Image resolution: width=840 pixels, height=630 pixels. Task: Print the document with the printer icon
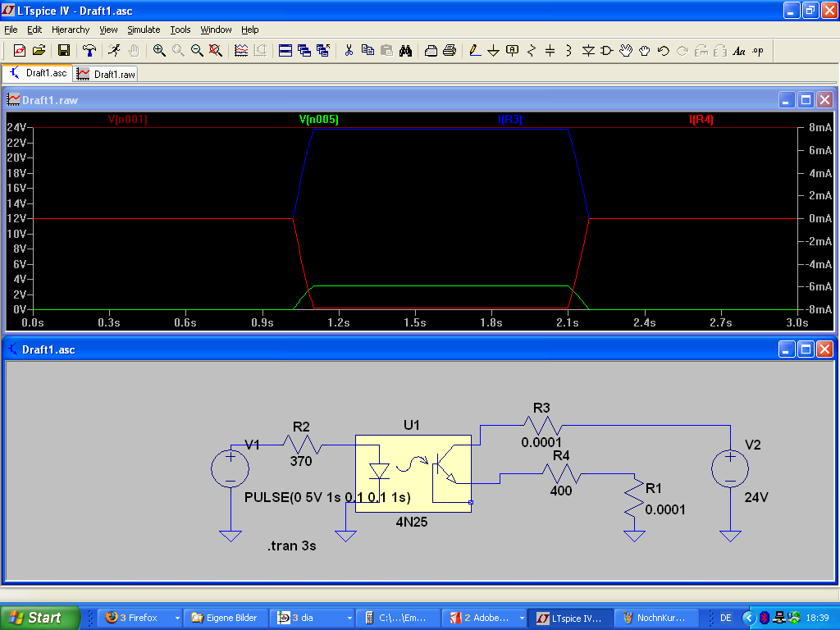click(x=450, y=50)
